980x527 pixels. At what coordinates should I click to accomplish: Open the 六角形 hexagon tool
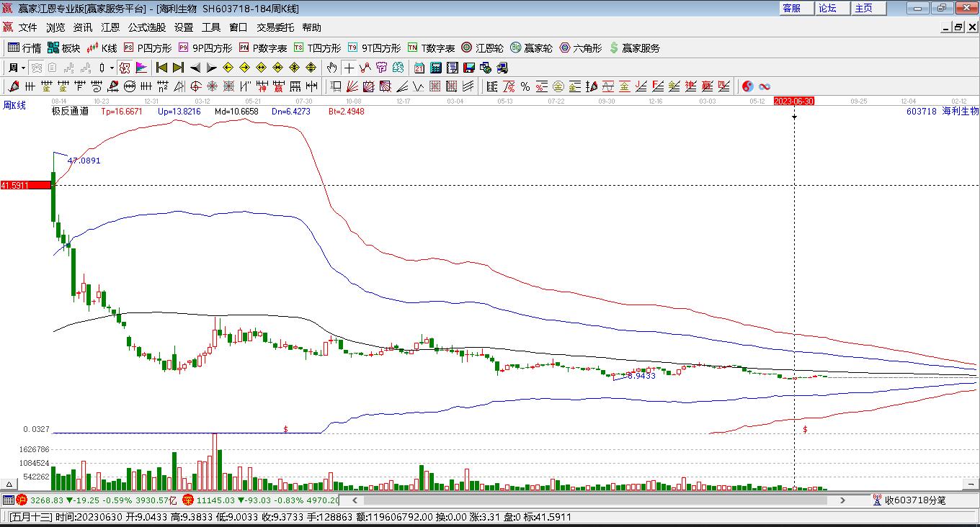580,48
